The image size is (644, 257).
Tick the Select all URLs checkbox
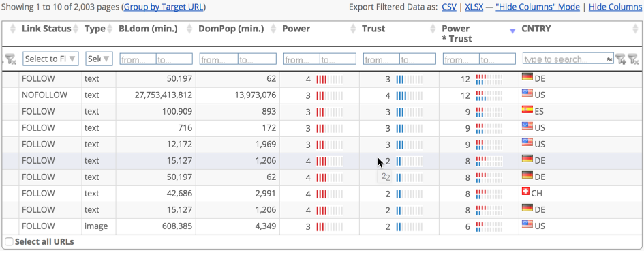tap(9, 242)
